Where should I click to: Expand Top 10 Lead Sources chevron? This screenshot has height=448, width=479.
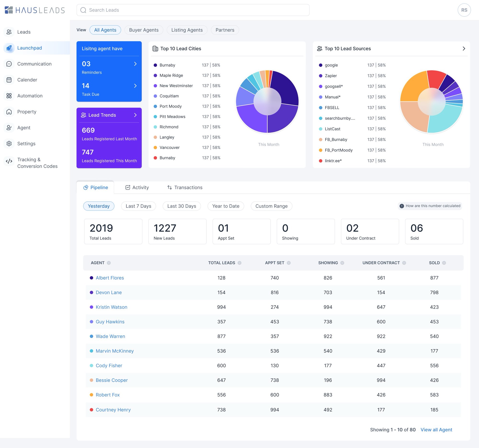point(464,49)
